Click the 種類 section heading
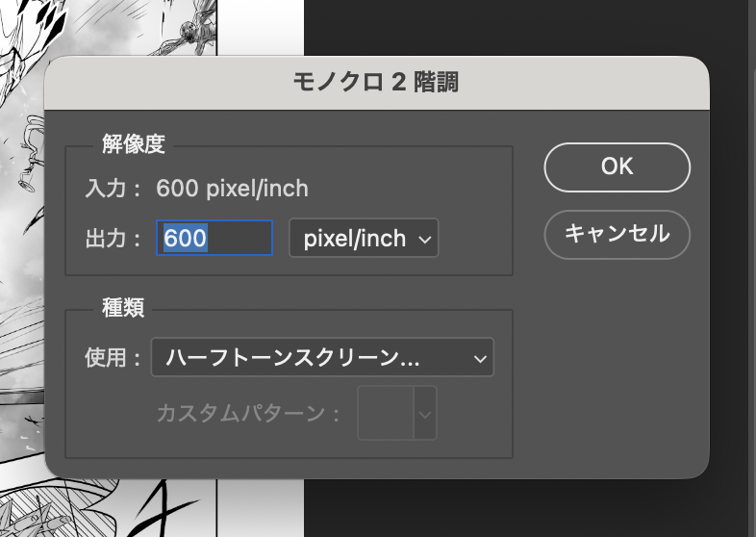 pos(123,307)
